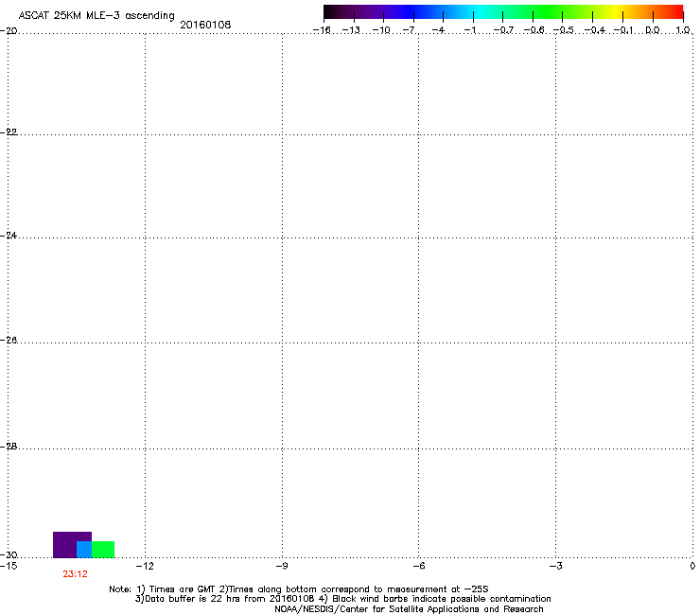Click the NOAA/NESDIS credit line

coord(409,609)
